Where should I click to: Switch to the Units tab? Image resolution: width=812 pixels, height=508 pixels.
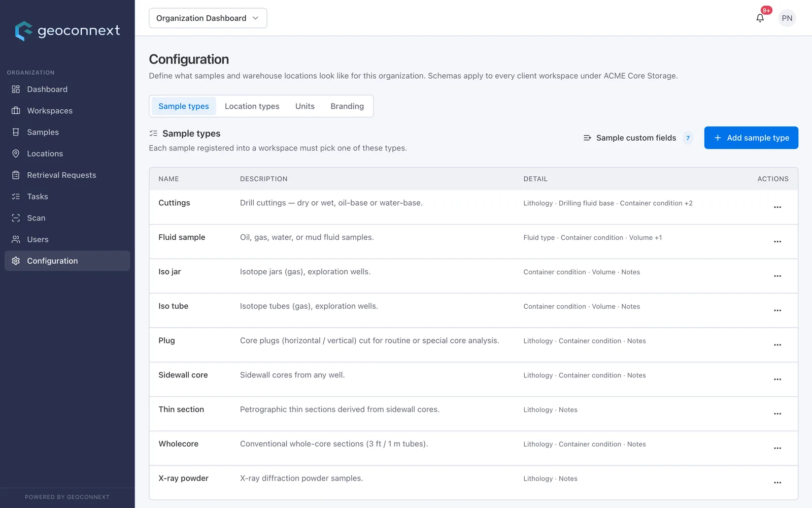coord(305,106)
